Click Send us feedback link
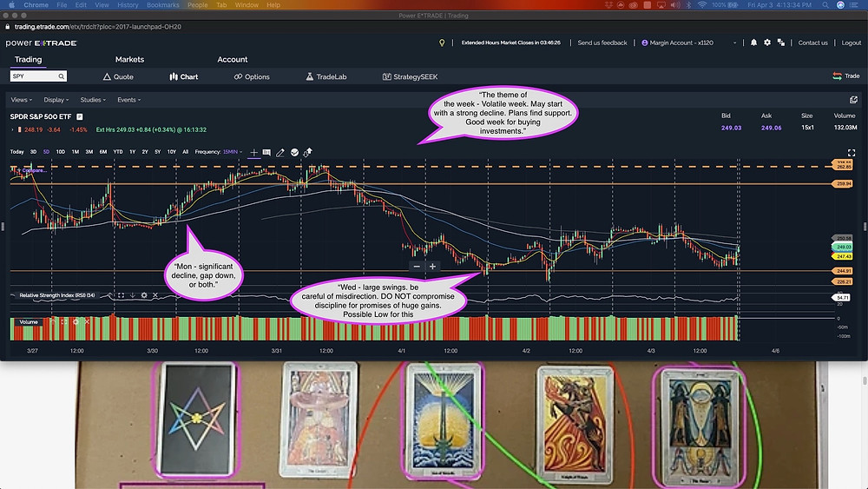 602,43
